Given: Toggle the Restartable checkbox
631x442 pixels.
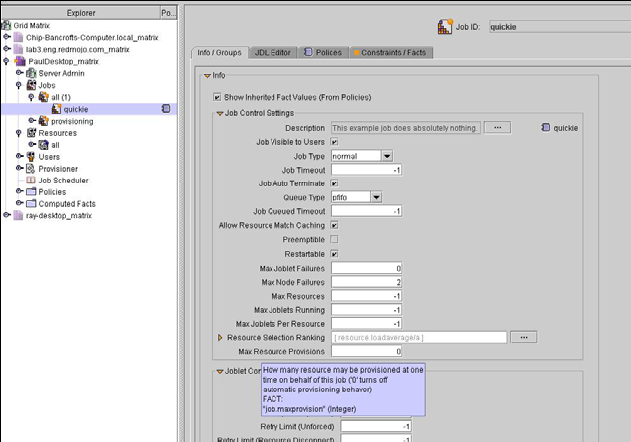Looking at the screenshot, I should coord(334,254).
